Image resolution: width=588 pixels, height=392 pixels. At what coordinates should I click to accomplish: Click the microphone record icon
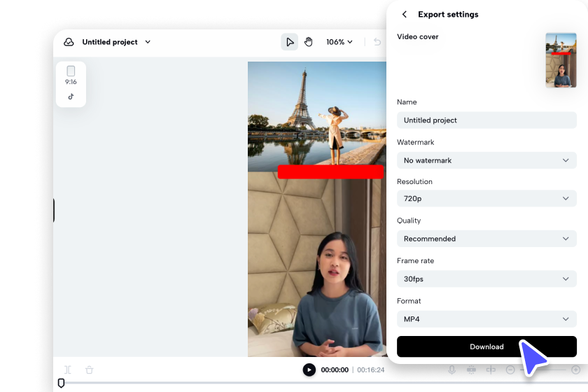tap(452, 370)
